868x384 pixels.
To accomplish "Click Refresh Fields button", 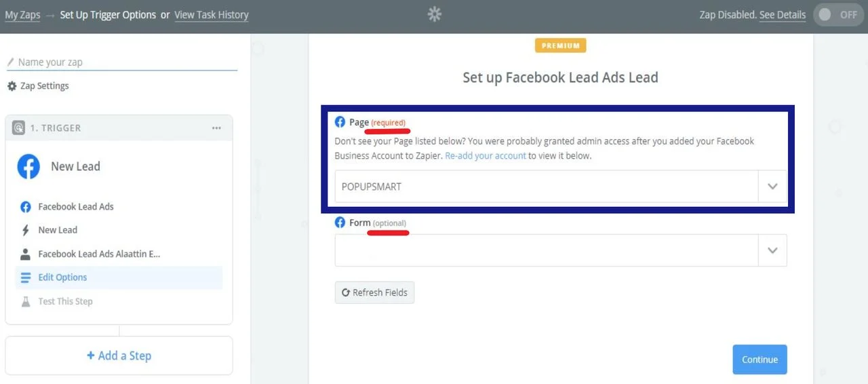I will click(x=374, y=292).
